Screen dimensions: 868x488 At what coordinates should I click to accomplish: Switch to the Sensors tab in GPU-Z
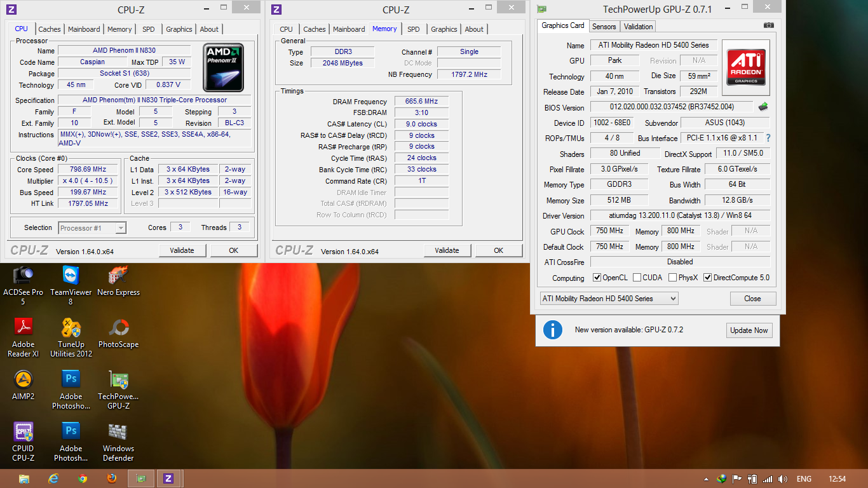coord(604,27)
